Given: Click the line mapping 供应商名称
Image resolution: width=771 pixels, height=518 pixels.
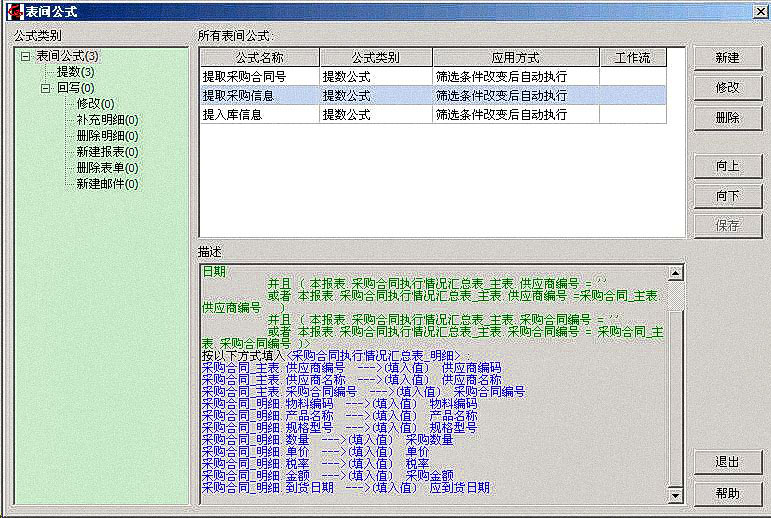Looking at the screenshot, I should click(x=352, y=379).
